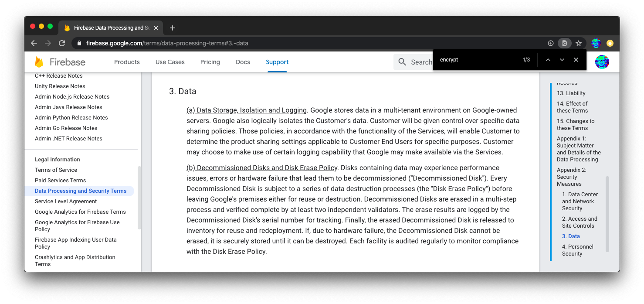The width and height of the screenshot is (644, 304).
Task: Open Terms of Service link
Action: click(56, 170)
